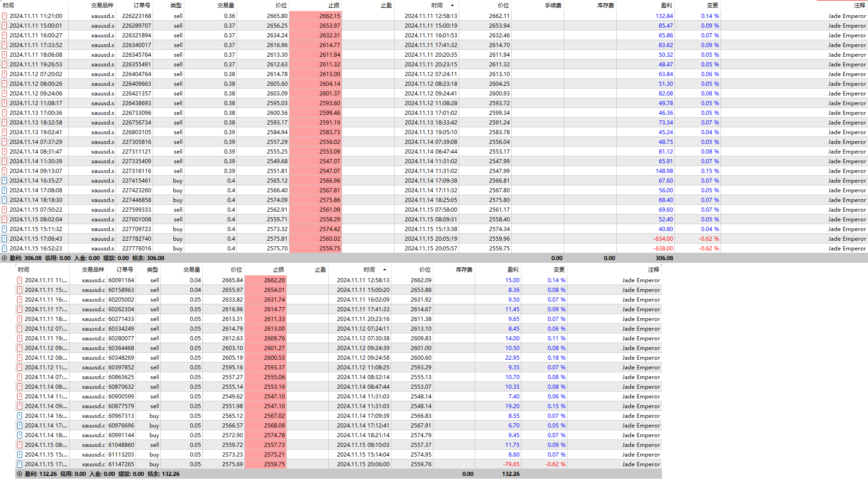Select the change value 0.18 %
Image resolution: width=868 pixels, height=481 pixels.
(556, 357)
